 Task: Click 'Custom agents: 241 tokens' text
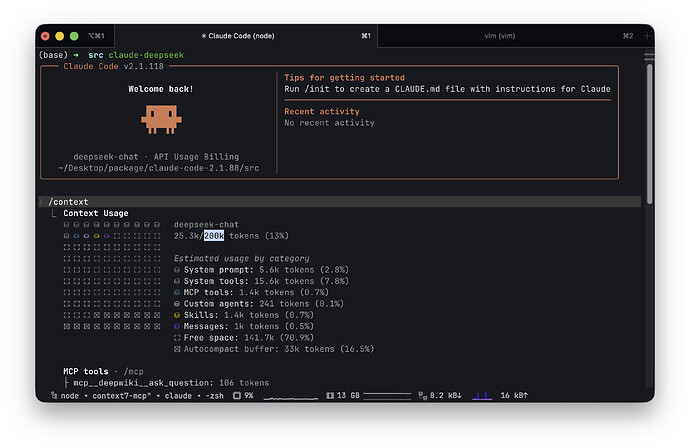coord(246,304)
